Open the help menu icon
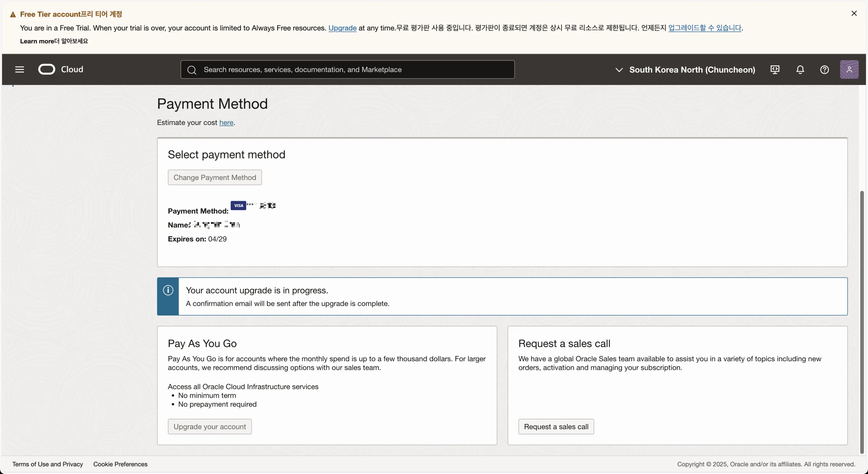The image size is (868, 474). (x=825, y=69)
